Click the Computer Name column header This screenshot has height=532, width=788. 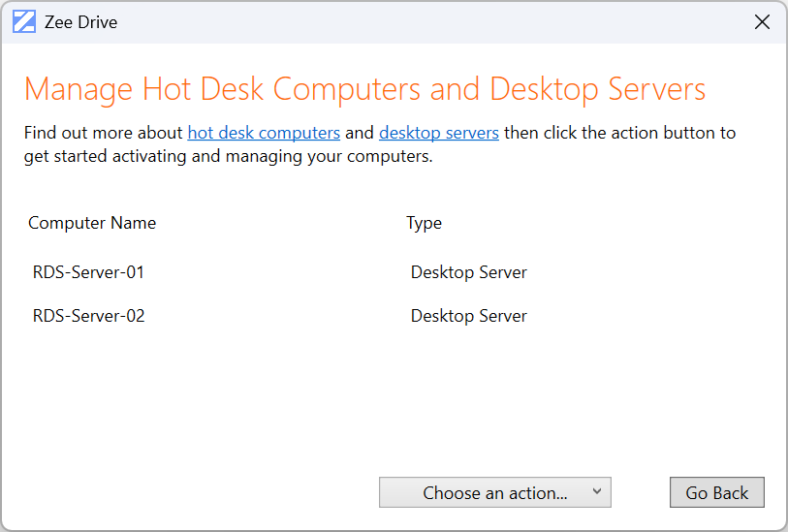[92, 223]
